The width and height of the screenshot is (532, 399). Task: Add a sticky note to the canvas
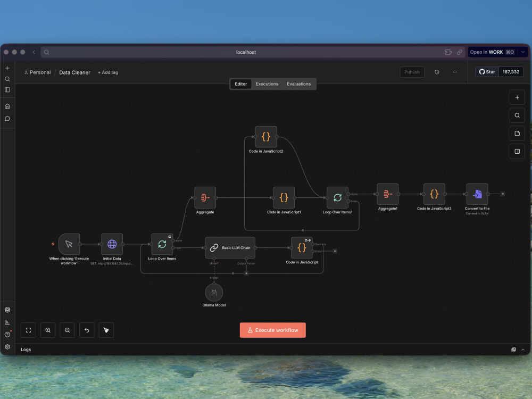[517, 134]
